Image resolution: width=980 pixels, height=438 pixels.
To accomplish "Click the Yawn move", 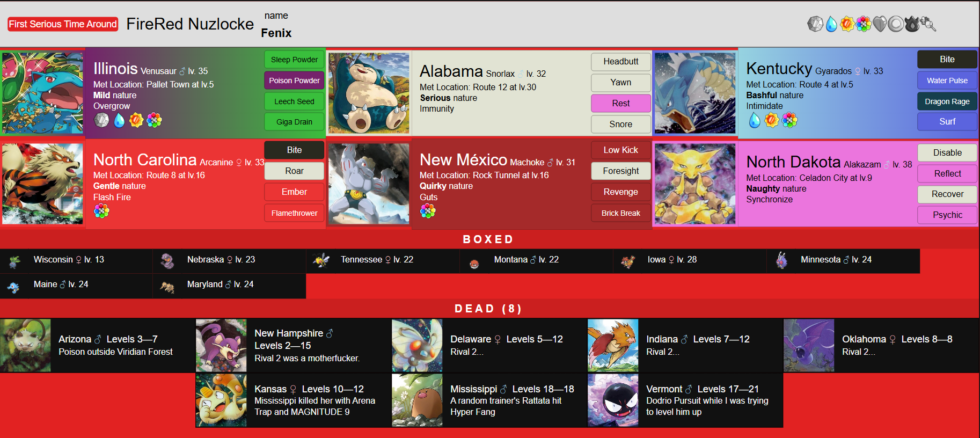I will tap(621, 83).
